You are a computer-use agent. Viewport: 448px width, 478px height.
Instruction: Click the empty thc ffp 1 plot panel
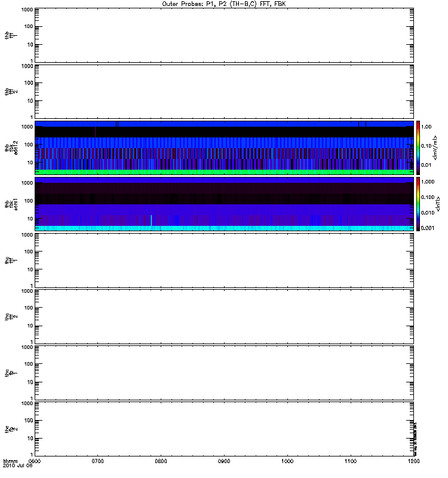click(x=224, y=373)
